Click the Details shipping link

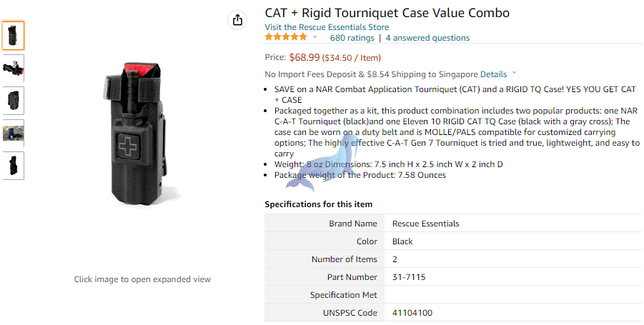pyautogui.click(x=493, y=74)
